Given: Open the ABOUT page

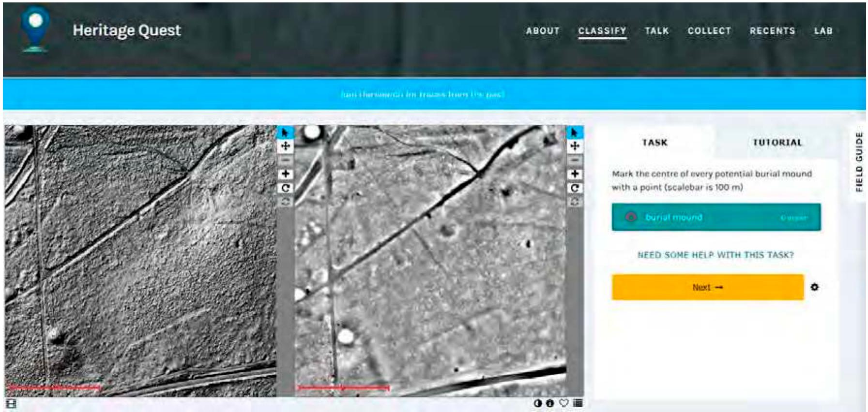Looking at the screenshot, I should coord(543,31).
